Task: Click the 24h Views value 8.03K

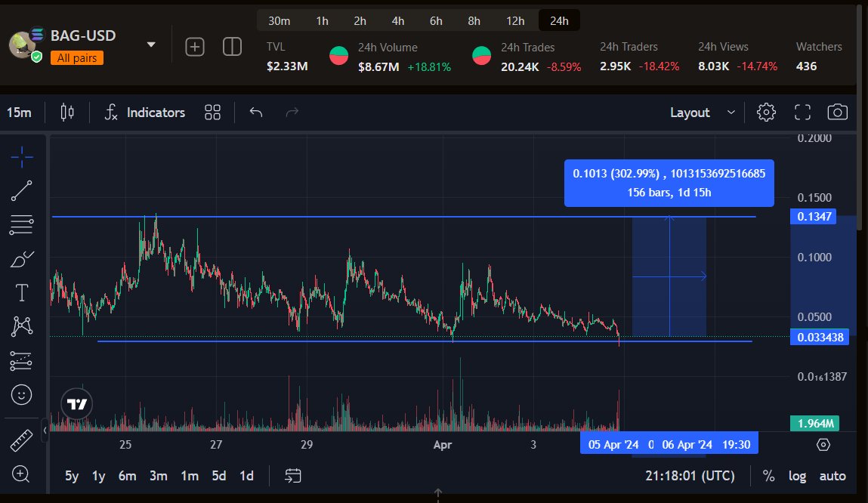Action: [713, 66]
